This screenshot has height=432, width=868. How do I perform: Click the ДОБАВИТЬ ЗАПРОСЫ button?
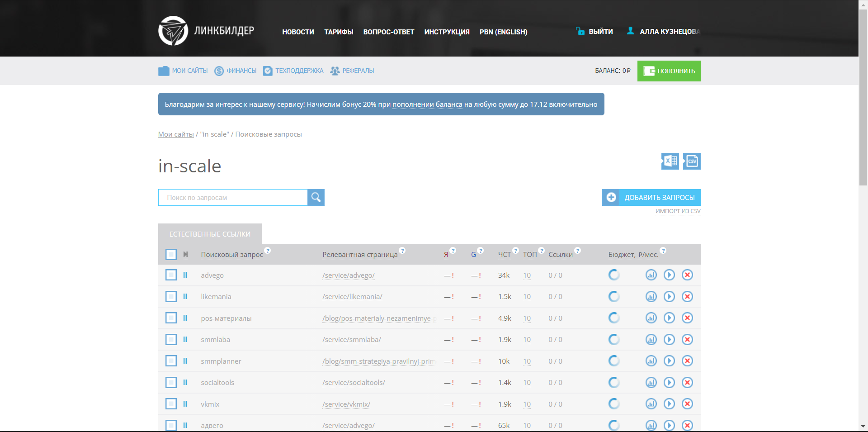tap(651, 197)
